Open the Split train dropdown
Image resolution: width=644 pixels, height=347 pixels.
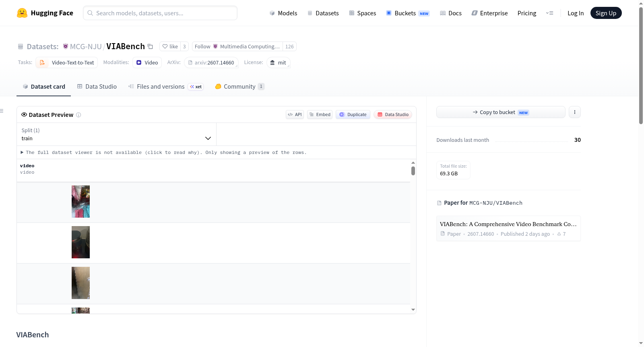tap(116, 134)
